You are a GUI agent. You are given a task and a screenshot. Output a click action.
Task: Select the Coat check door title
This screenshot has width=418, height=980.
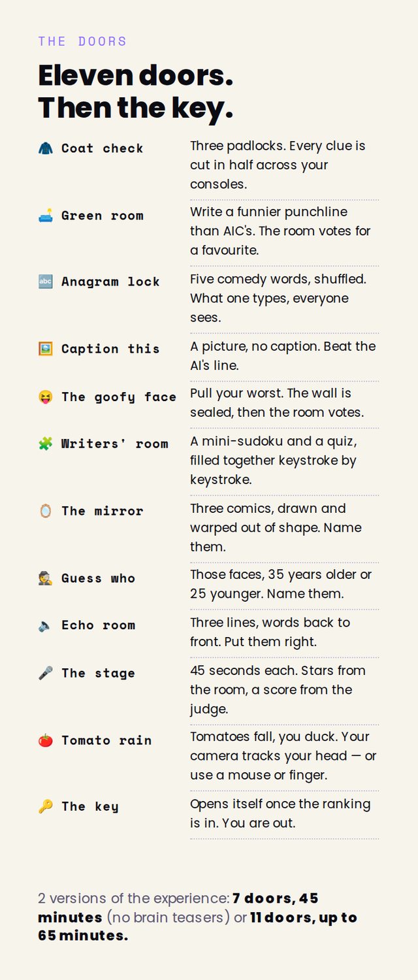coord(103,148)
